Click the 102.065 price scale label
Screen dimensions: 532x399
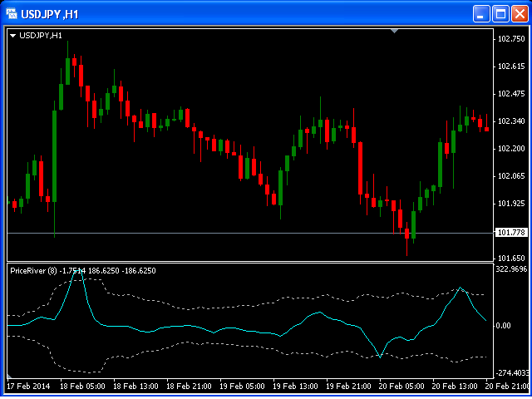(511, 176)
